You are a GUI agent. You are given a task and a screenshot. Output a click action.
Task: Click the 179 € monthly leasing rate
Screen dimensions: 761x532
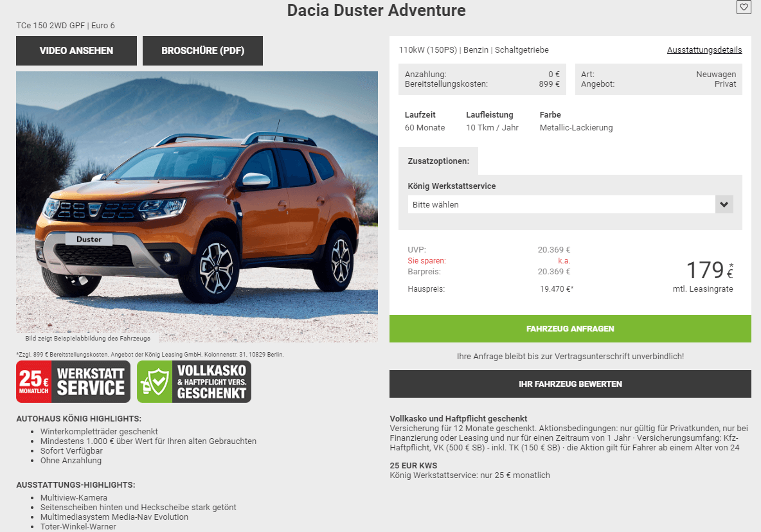[709, 270]
